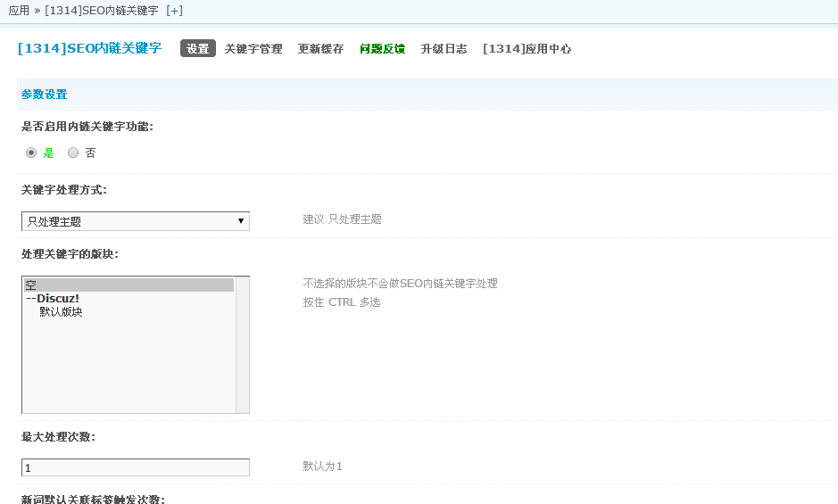
Task: Click the 最大处理次数 input field
Action: coord(136,467)
